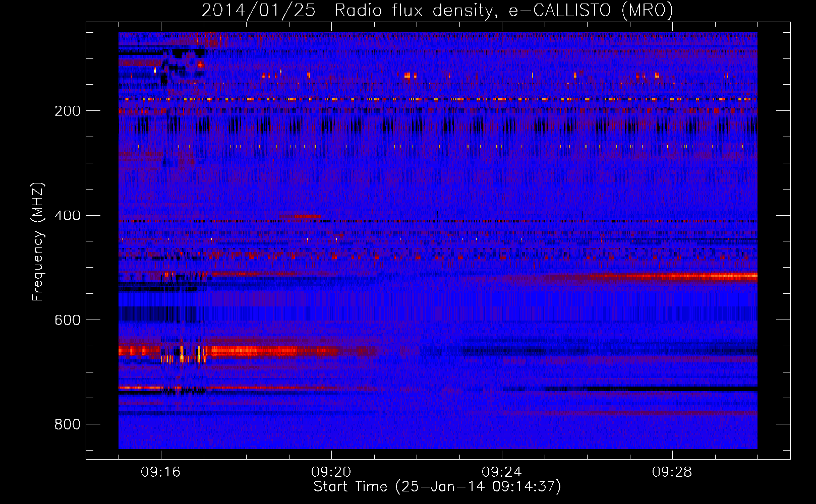Viewport: 816px width, 504px height.
Task: Click the 400 frequency tick label
Action: [68, 216]
